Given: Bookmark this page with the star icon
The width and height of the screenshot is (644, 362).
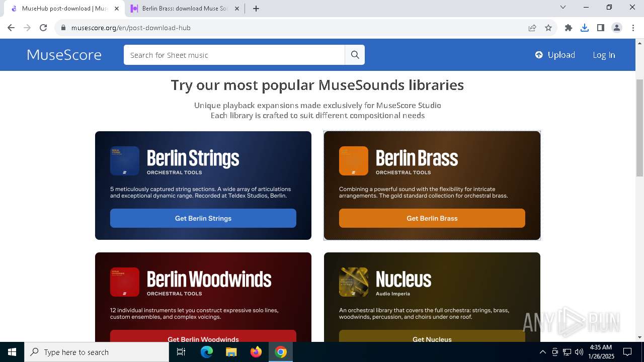Looking at the screenshot, I should point(548,28).
